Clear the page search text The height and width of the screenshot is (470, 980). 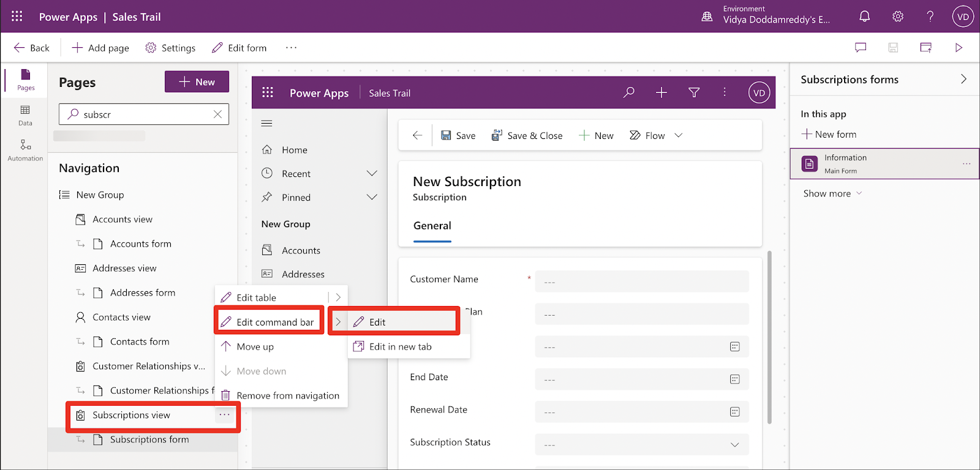[x=217, y=114]
